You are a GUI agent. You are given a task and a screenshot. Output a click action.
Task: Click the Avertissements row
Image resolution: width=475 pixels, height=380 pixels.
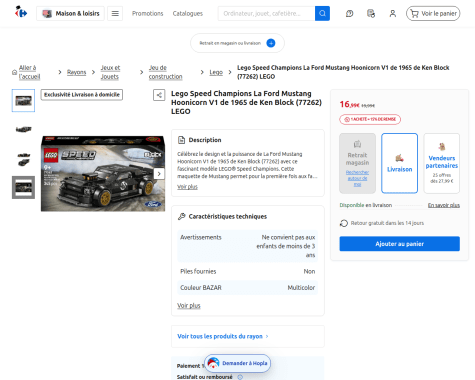247,246
